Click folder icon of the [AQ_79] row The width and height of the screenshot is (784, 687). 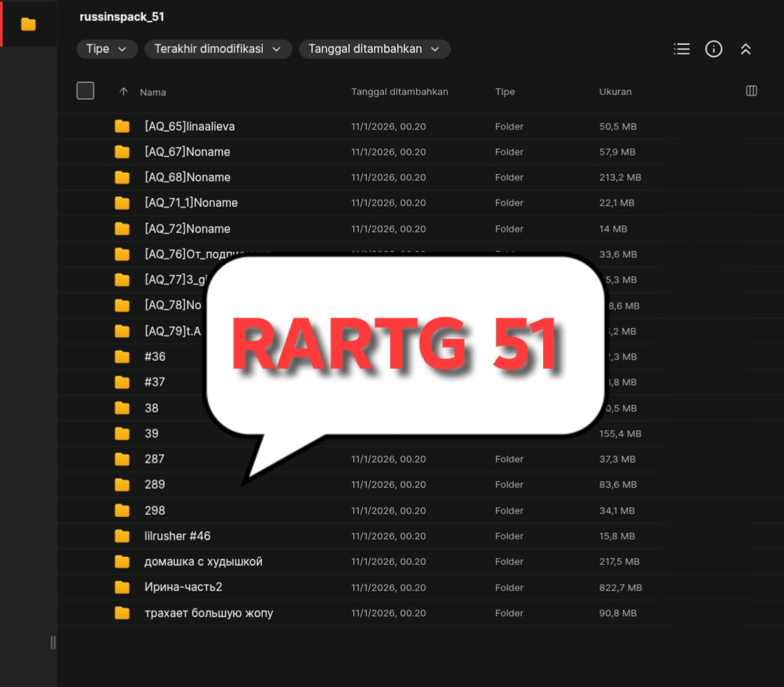[x=122, y=330]
